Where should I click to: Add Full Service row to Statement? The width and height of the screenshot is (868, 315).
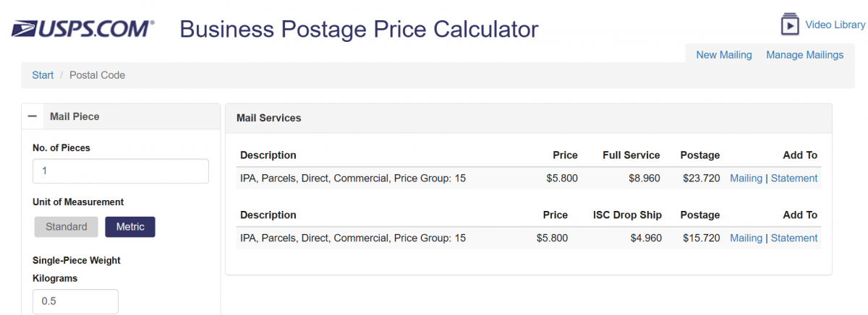(x=794, y=178)
